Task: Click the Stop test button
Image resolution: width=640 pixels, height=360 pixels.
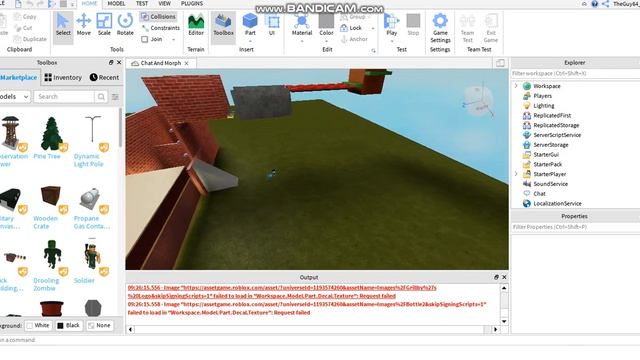Action: 413,24
